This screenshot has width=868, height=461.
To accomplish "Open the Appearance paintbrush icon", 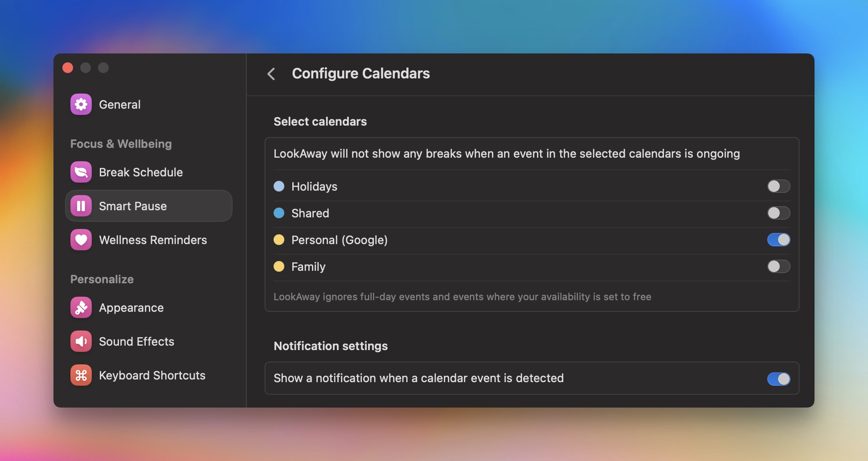I will point(81,307).
